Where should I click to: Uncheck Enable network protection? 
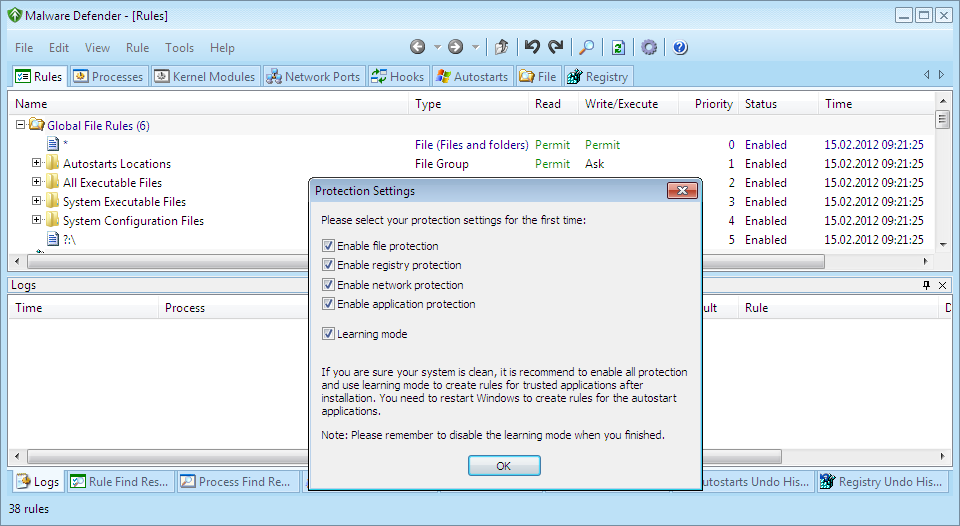(x=328, y=285)
